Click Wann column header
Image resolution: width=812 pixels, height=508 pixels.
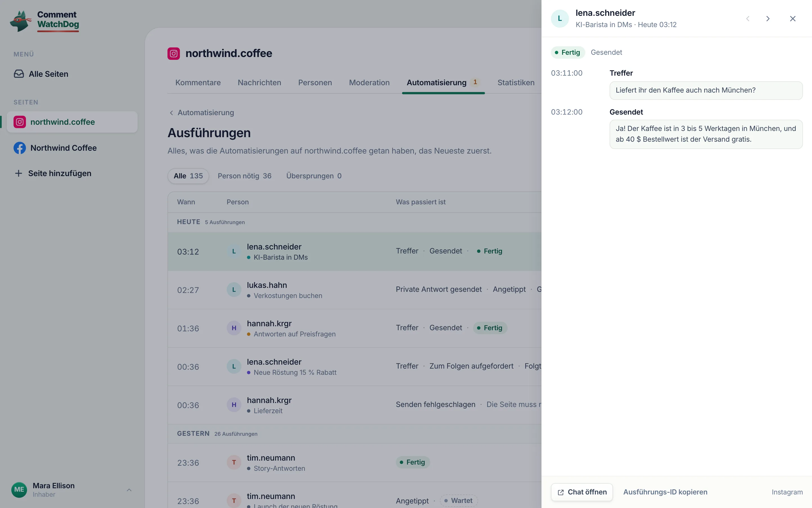pyautogui.click(x=186, y=202)
